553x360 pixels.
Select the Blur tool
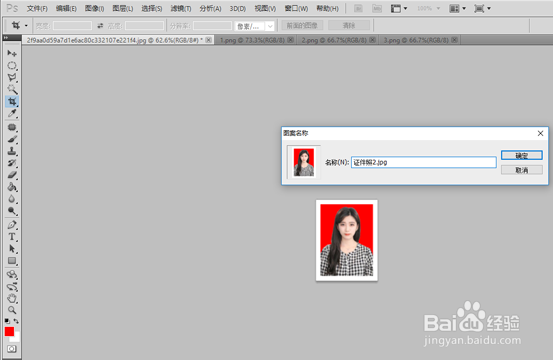pyautogui.click(x=12, y=199)
